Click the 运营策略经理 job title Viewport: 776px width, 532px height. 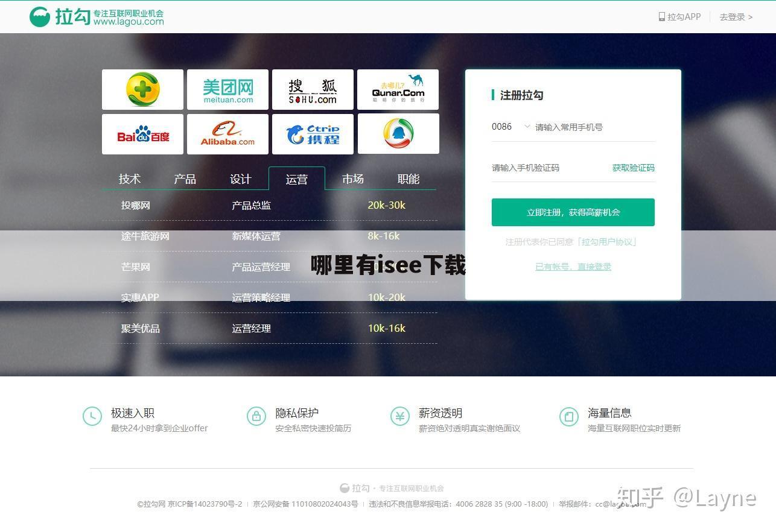coord(261,297)
